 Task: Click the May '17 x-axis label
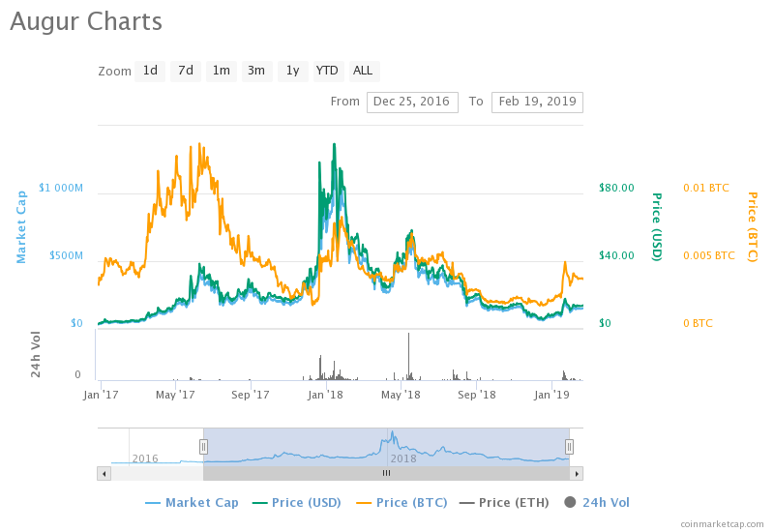coord(175,395)
